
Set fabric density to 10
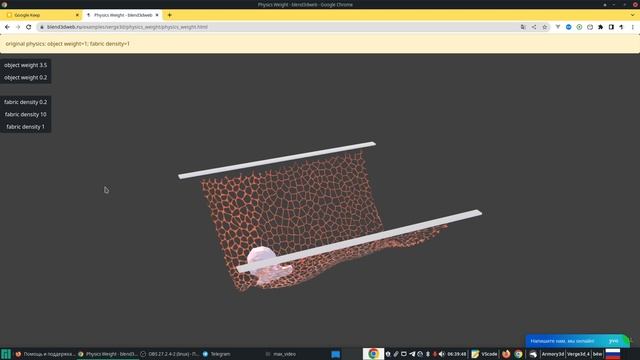click(25, 114)
